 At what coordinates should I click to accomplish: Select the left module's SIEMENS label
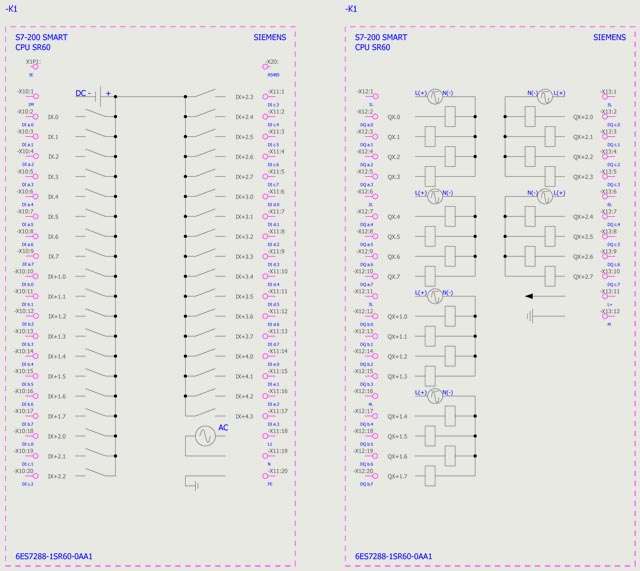pos(269,38)
